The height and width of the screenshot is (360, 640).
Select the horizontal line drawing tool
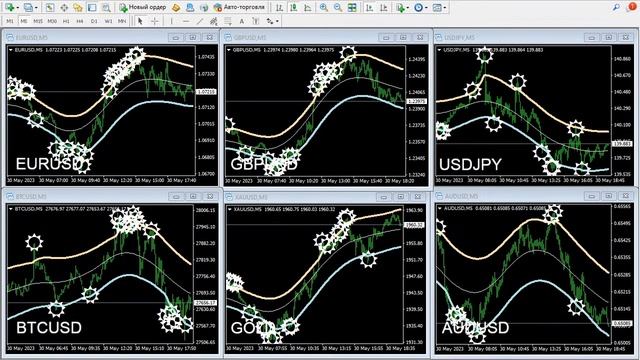tap(186, 21)
